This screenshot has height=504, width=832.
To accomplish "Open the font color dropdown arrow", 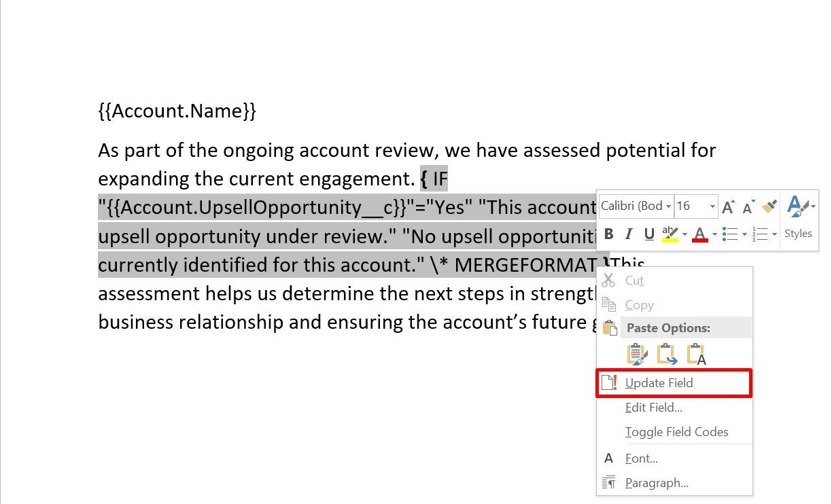I will coord(714,235).
